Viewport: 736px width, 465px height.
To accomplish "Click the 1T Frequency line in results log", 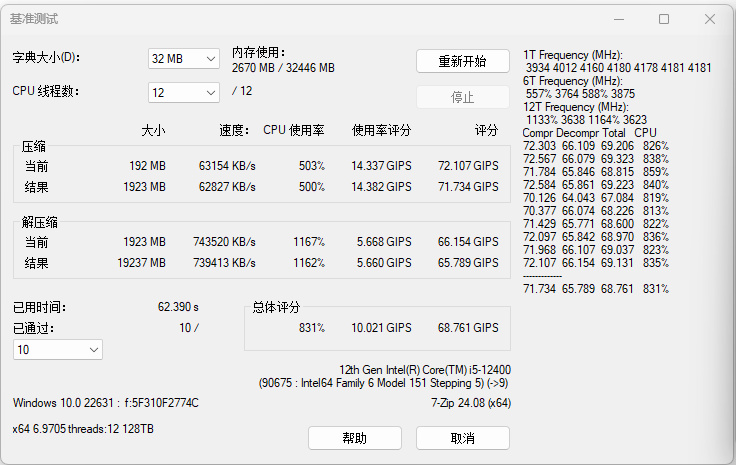I will point(574,55).
